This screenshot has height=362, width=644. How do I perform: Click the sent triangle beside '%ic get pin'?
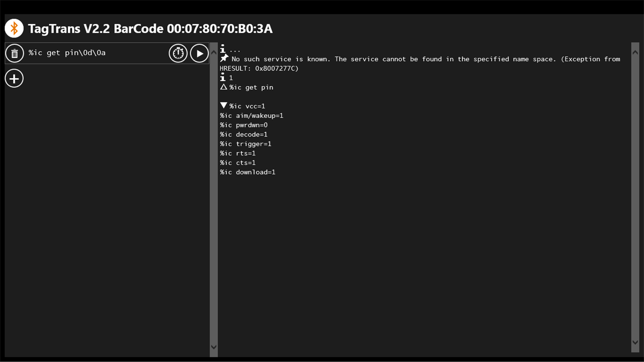[224, 86]
